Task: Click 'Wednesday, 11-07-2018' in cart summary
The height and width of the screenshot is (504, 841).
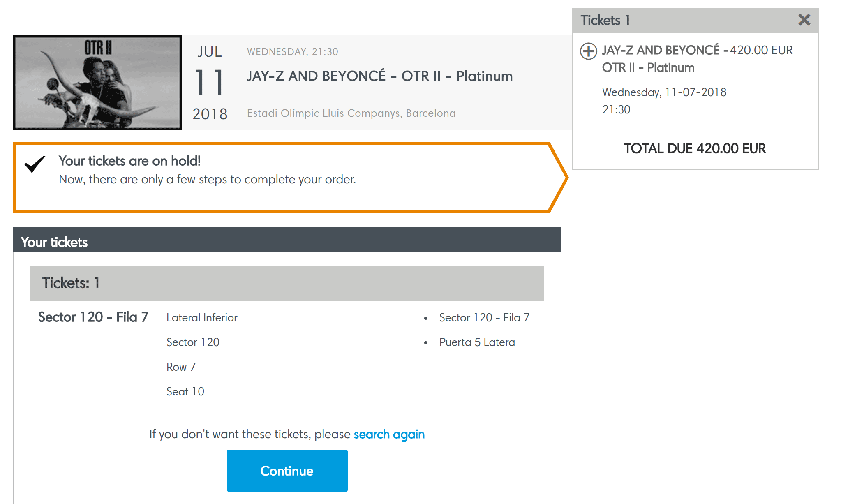Action: (x=664, y=92)
